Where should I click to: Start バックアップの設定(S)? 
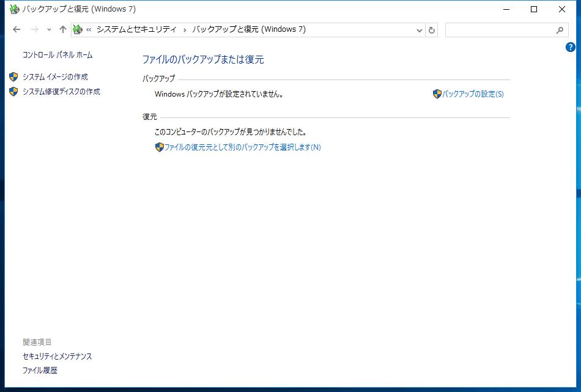point(473,94)
